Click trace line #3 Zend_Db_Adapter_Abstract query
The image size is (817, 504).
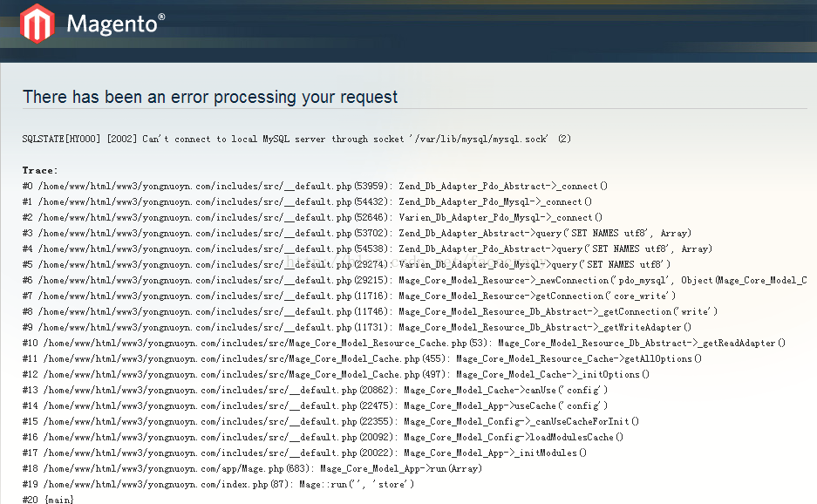point(357,233)
